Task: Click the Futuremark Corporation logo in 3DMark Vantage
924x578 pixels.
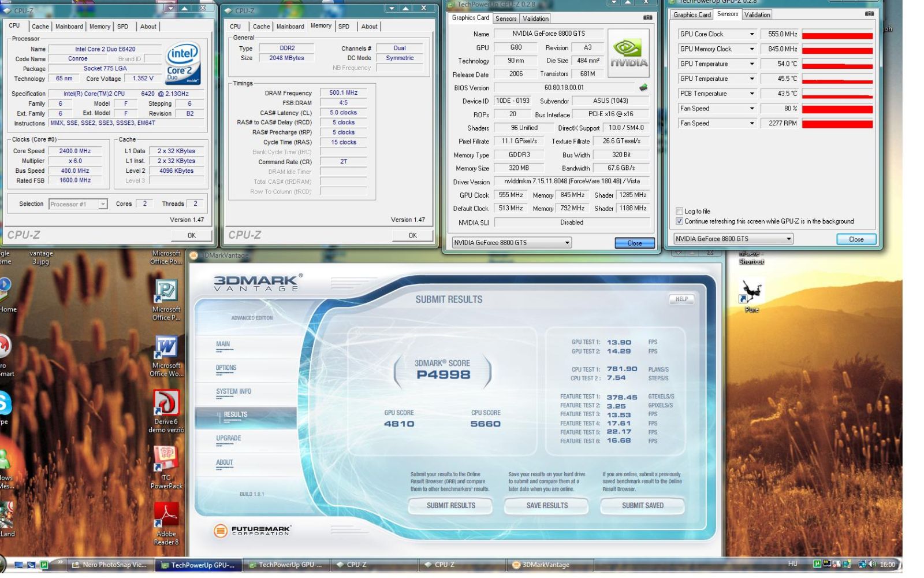Action: pyautogui.click(x=252, y=530)
